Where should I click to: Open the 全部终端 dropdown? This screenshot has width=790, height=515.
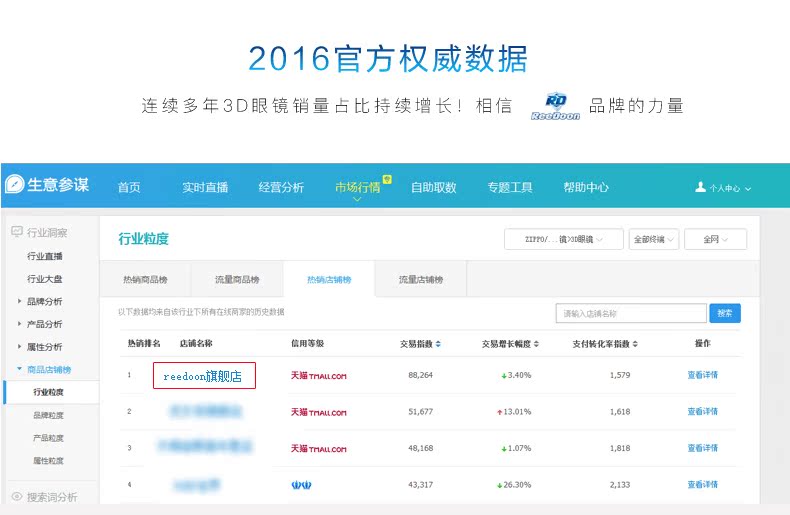[x=653, y=239]
